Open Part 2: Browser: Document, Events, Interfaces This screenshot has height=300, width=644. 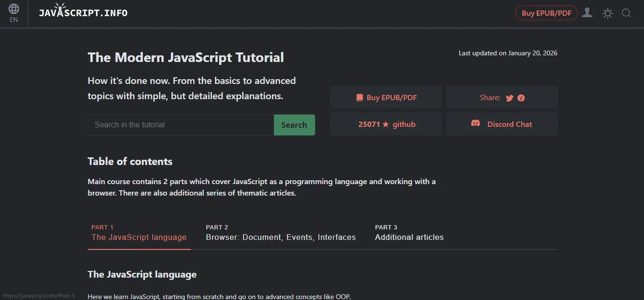pos(281,237)
